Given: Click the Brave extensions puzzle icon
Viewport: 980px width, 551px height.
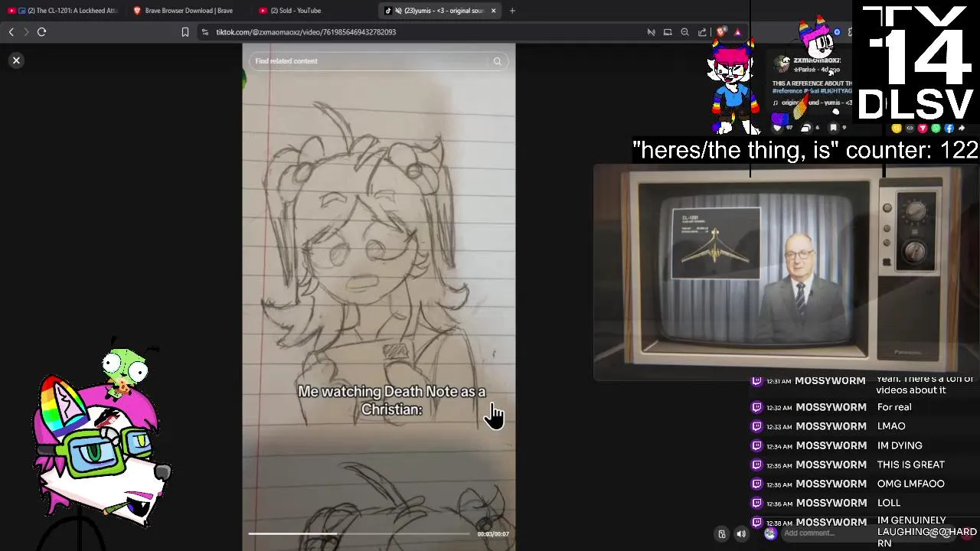Looking at the screenshot, I should coord(850,32).
